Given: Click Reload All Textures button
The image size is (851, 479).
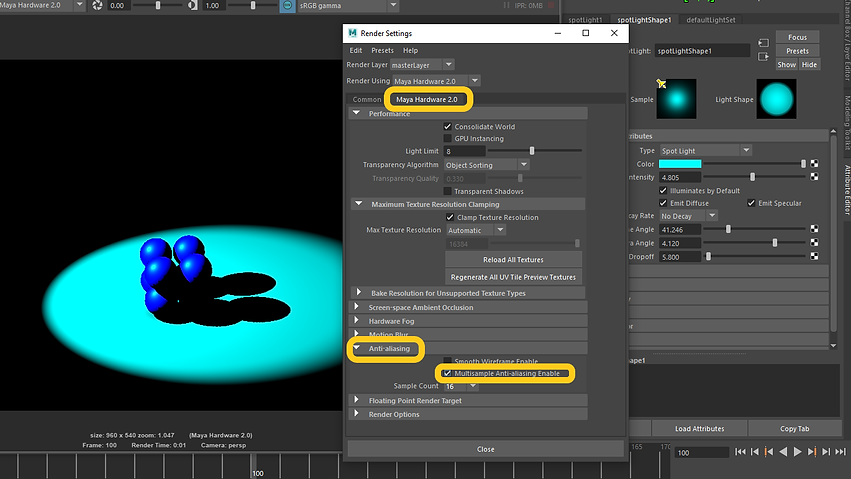Looking at the screenshot, I should (513, 259).
